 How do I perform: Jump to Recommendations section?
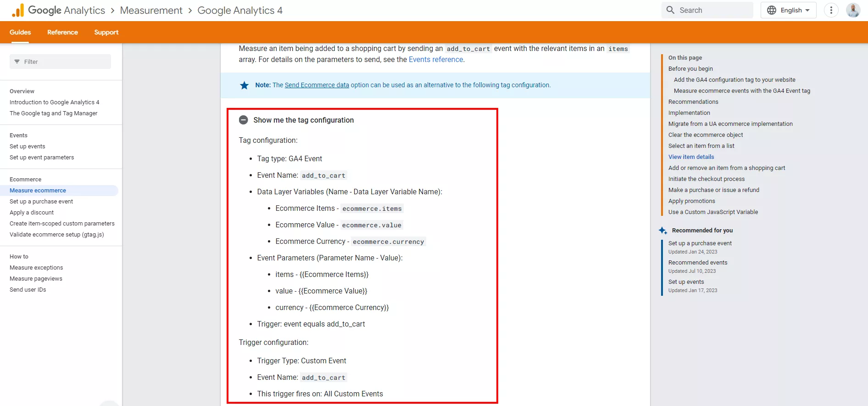coord(693,101)
